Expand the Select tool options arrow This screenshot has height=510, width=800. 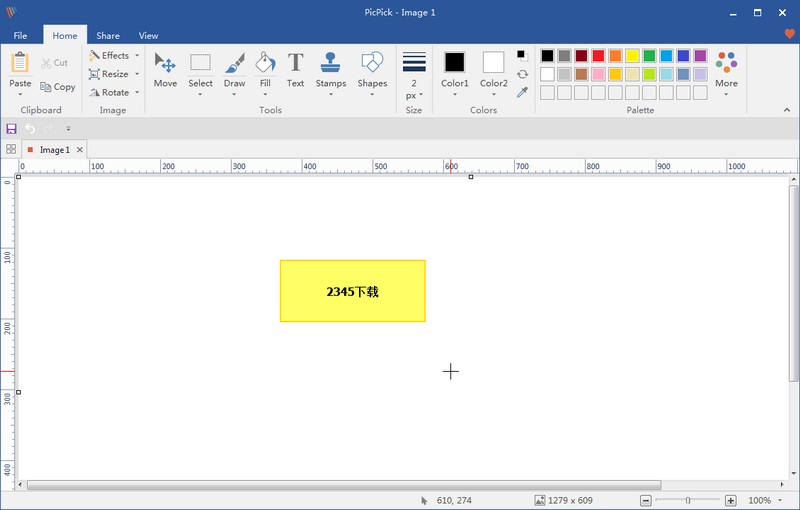coord(200,94)
